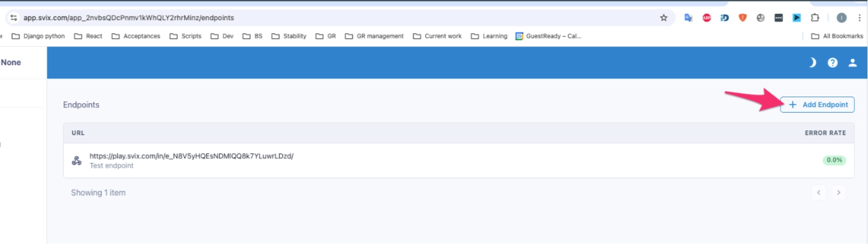This screenshot has width=868, height=244.
Task: Click the Add Endpoint button
Action: click(x=817, y=104)
